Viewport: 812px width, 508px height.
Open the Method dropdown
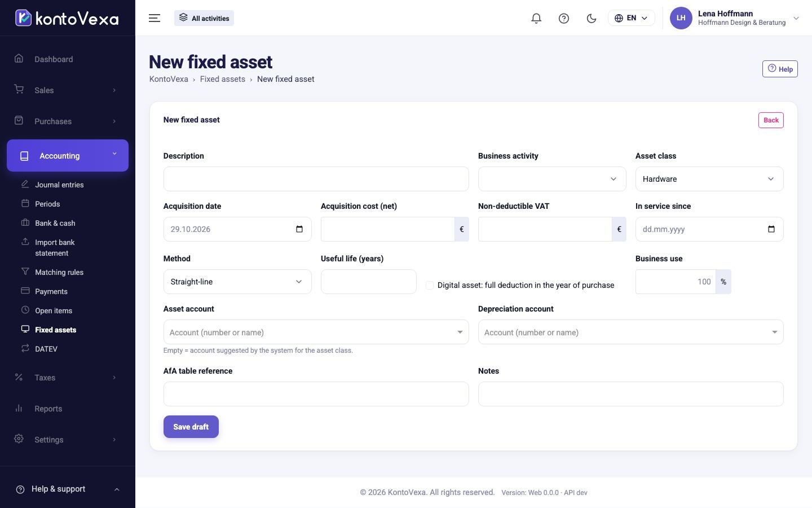click(x=237, y=282)
